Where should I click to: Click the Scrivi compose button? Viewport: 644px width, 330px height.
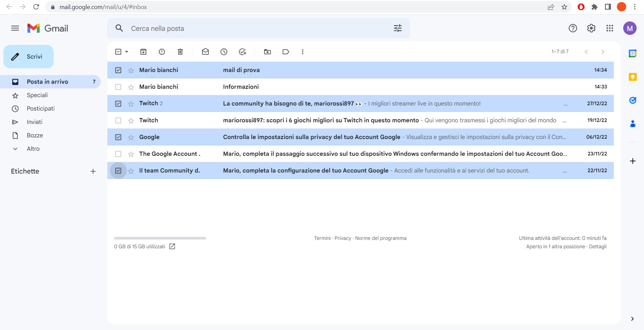[x=28, y=57]
